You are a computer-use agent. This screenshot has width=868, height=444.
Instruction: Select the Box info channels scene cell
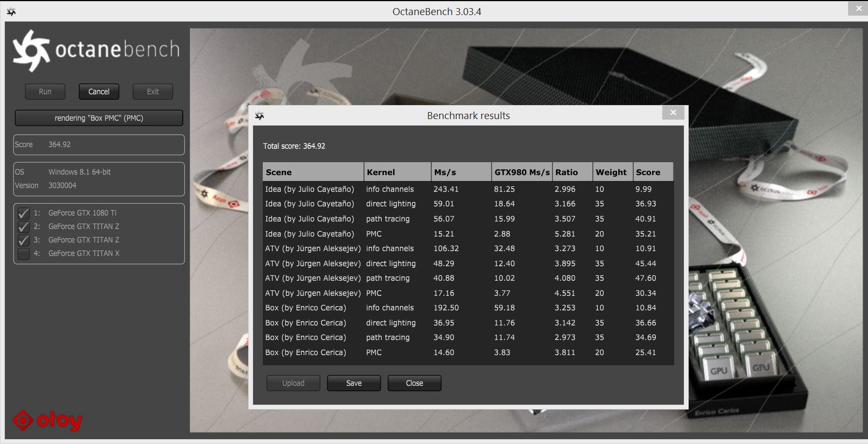coord(305,308)
